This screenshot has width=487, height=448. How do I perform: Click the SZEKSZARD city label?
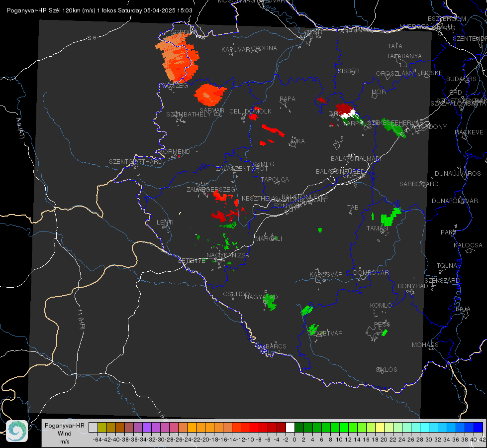(442, 280)
